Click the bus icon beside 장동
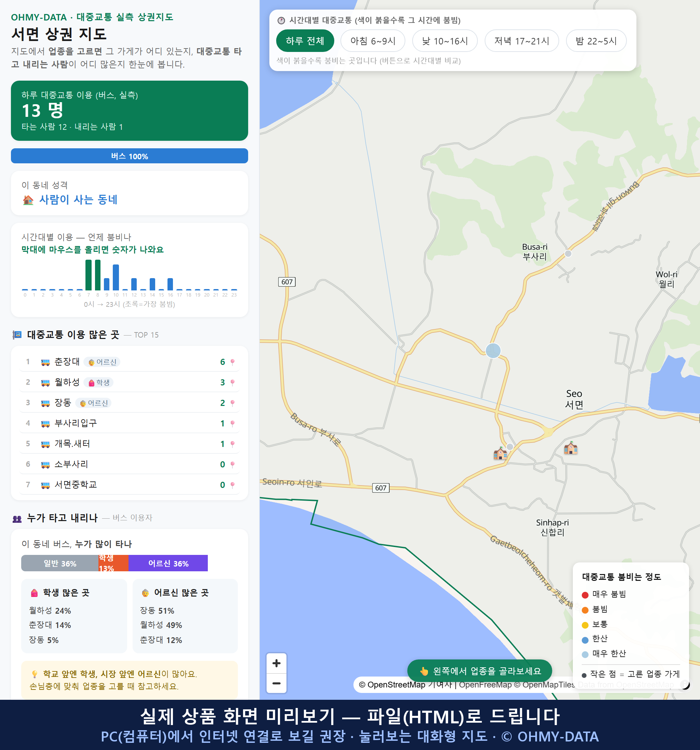The height and width of the screenshot is (750, 700). [x=45, y=403]
